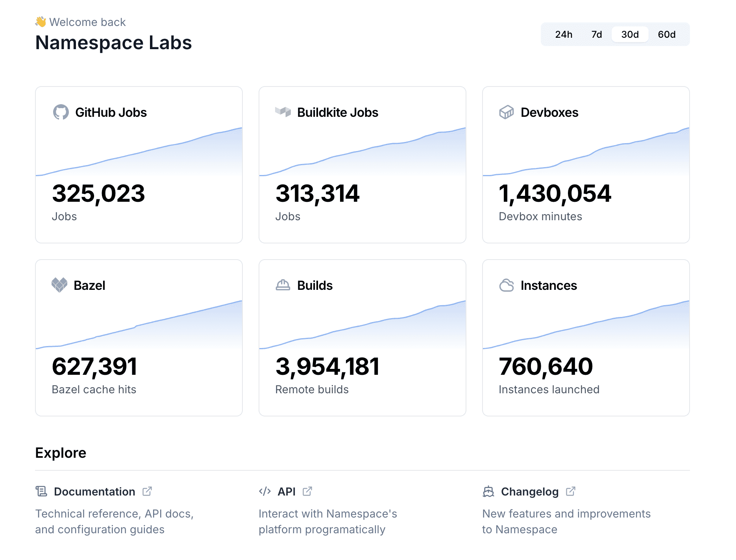The image size is (736, 560).
Task: Click external link icon next to Changelog
Action: point(571,491)
